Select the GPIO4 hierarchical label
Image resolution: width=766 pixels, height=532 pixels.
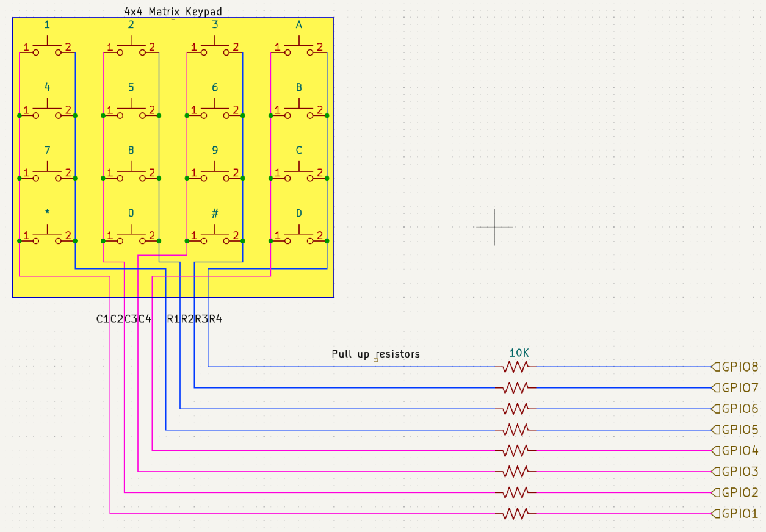(x=735, y=451)
